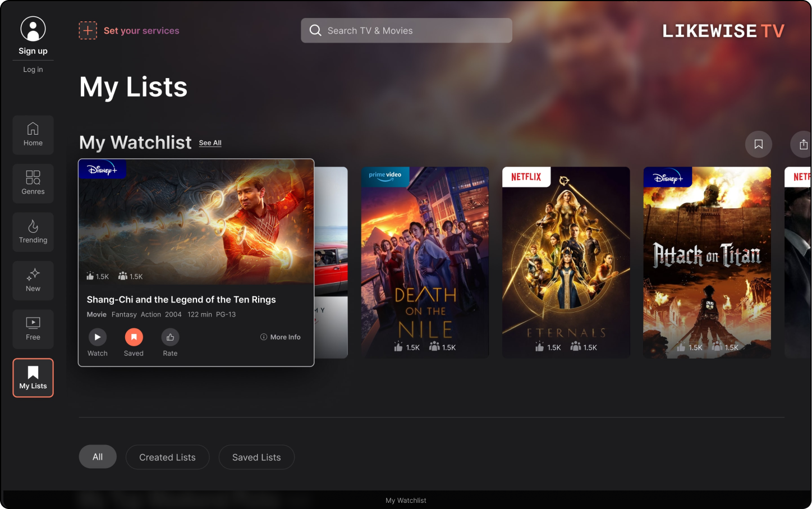The image size is (812, 509).
Task: Click the Likewise TV logo
Action: click(x=723, y=31)
